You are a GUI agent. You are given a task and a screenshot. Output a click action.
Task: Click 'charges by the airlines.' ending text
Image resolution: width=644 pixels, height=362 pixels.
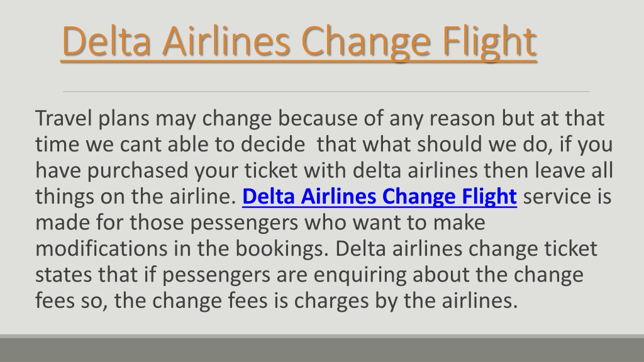point(406,301)
